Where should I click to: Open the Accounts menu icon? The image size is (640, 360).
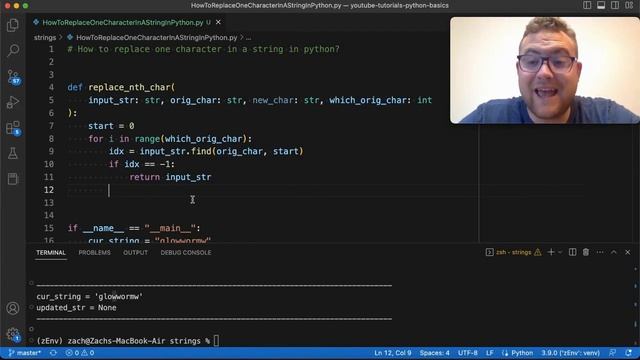tap(13, 308)
